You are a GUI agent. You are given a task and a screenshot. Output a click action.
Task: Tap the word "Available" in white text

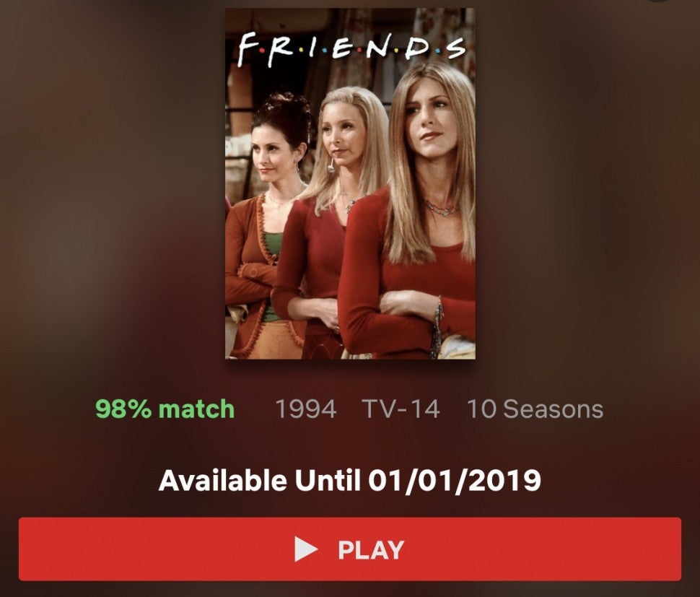point(223,480)
